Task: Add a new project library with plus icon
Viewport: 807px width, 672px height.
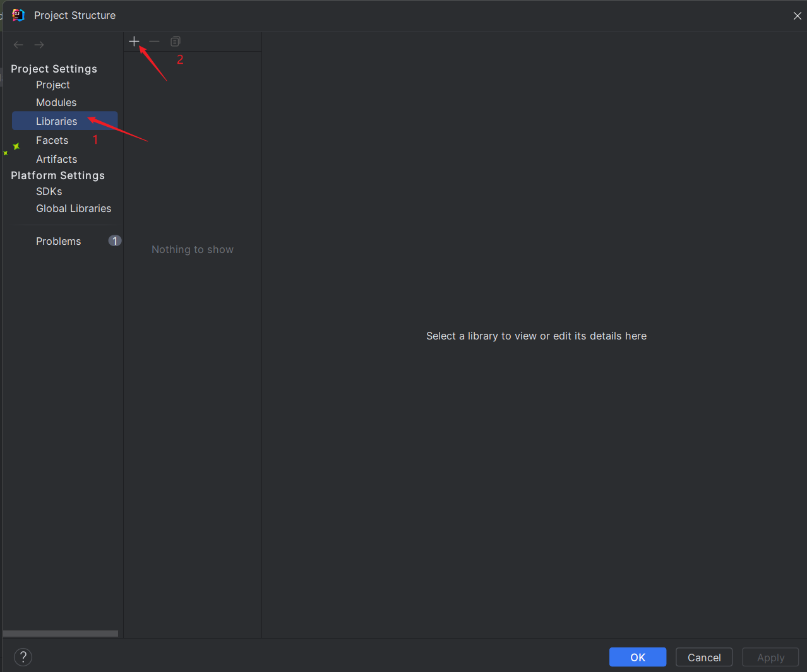Action: 134,41
